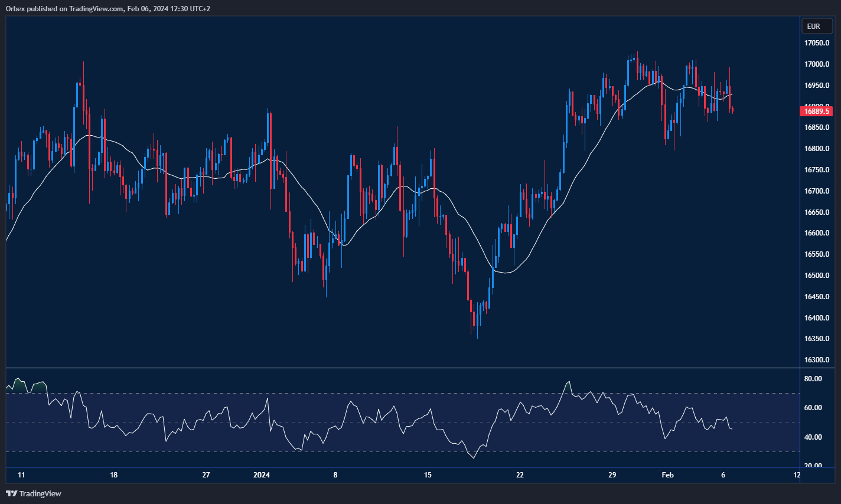Click the 16300.00 price scale label

point(817,360)
